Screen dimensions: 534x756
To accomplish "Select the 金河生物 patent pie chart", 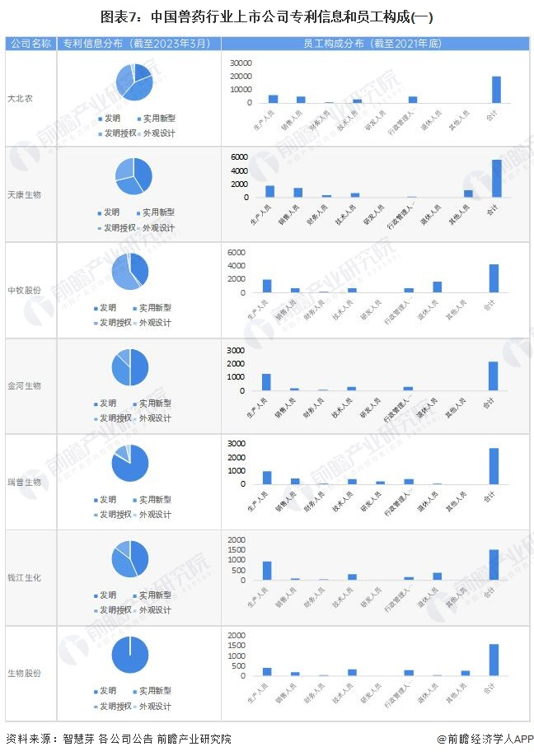I will (130, 367).
